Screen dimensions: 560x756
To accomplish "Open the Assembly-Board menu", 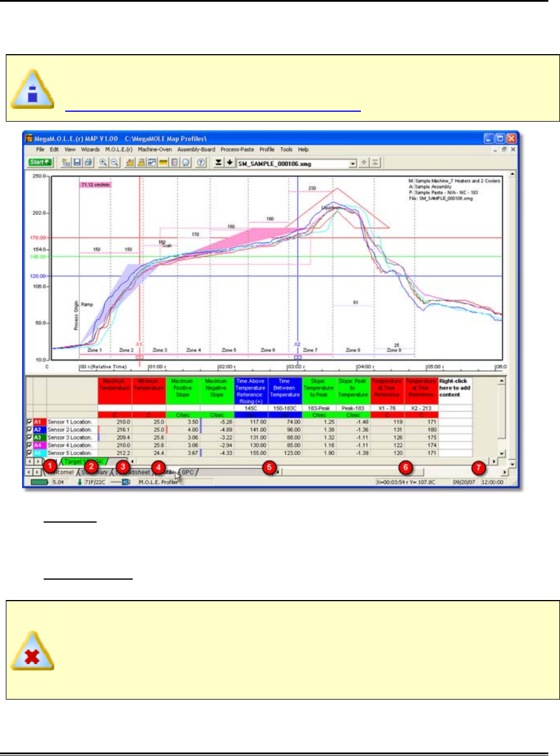I will click(x=196, y=150).
